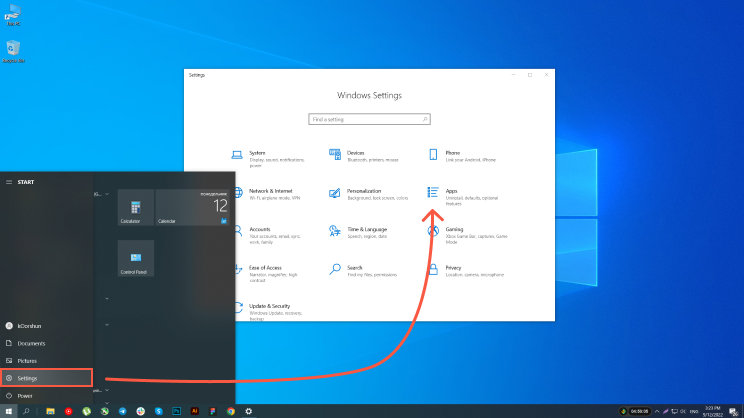Expand the Start menu hamburger button
Image resolution: width=744 pixels, height=418 pixels.
click(9, 182)
